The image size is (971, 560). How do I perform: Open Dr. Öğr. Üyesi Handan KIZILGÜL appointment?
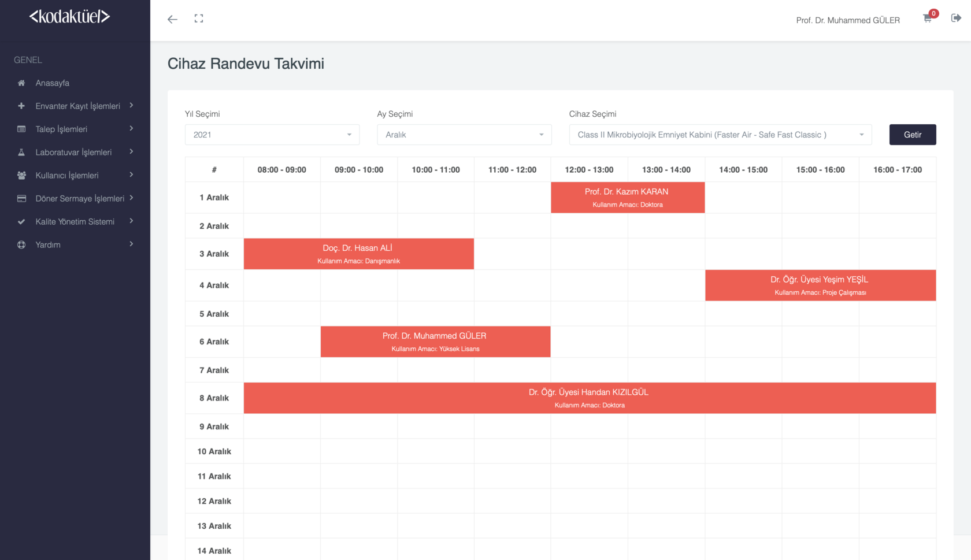pyautogui.click(x=589, y=398)
